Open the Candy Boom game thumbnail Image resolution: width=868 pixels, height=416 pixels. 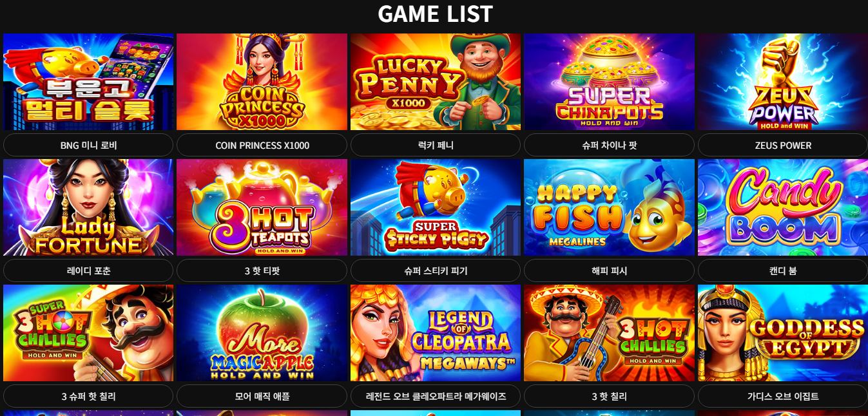783,207
